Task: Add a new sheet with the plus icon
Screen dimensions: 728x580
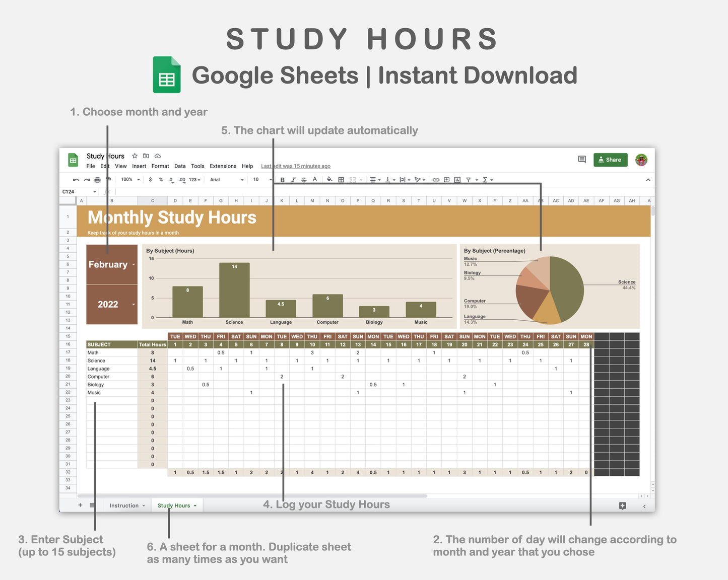Action: [80, 505]
